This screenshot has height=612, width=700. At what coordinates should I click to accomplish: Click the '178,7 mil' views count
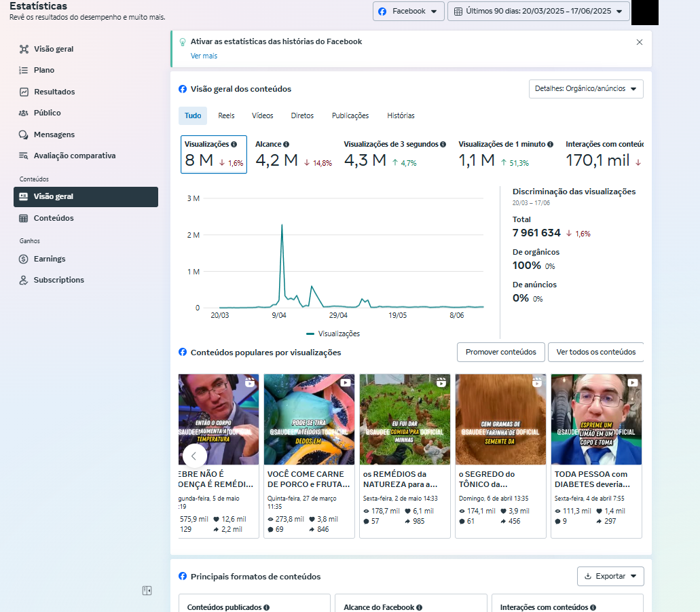click(385, 511)
